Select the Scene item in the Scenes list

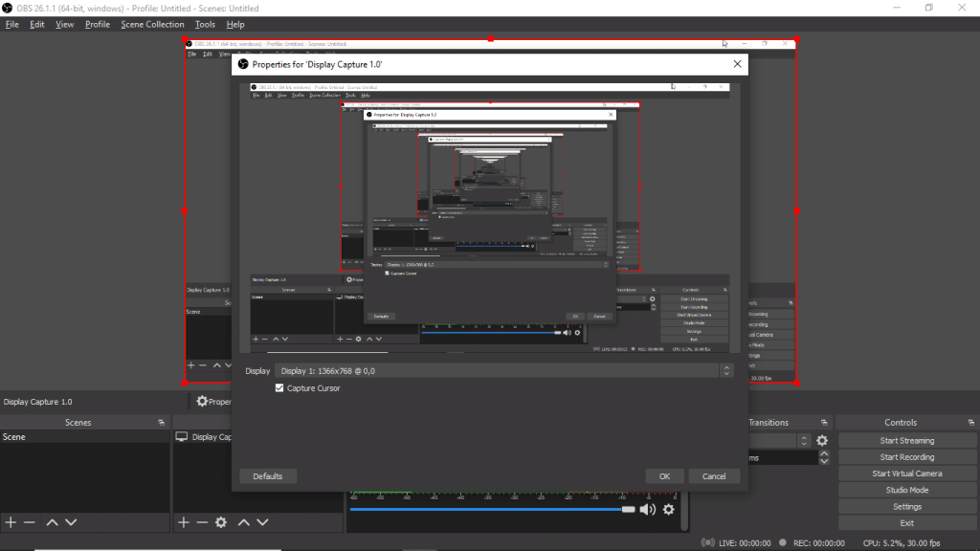click(85, 436)
